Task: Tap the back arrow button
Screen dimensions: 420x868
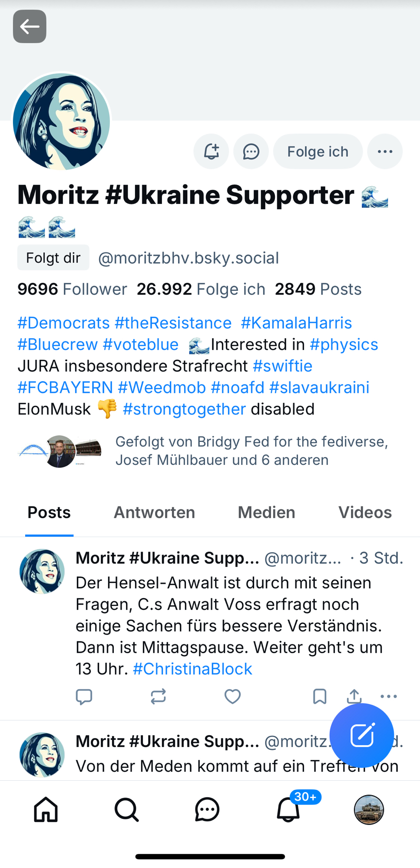Action: pos(30,26)
